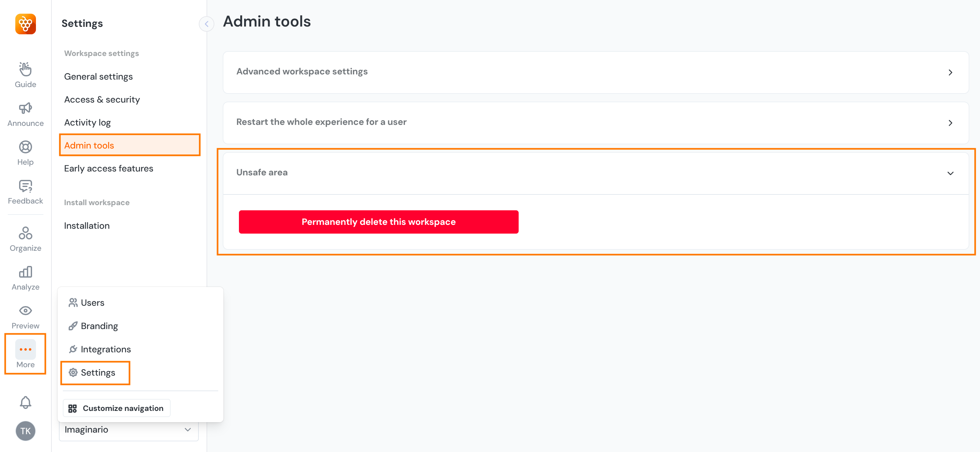Expand Restart the whole experience section
Viewport: 980px width, 452px height.
[x=595, y=122]
